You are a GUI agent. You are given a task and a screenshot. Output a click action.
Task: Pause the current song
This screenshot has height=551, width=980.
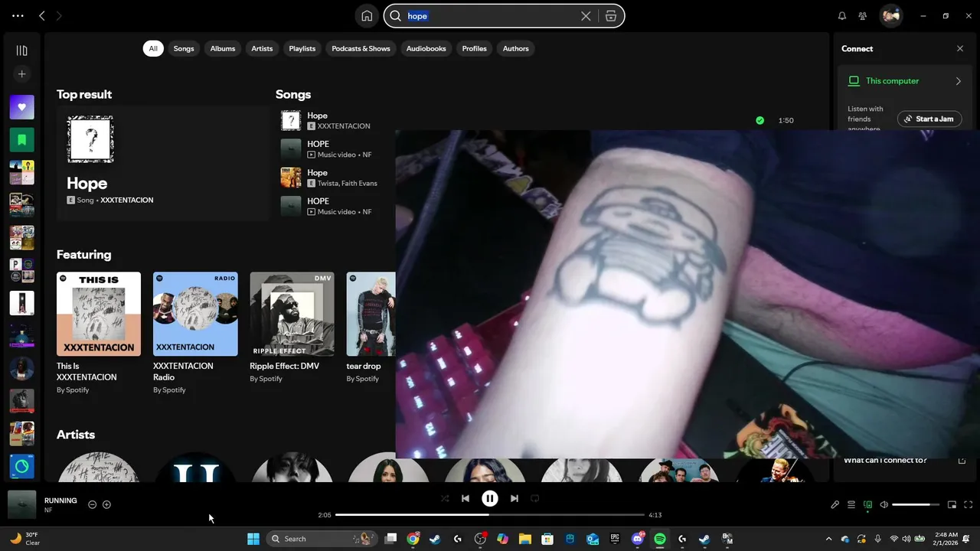490,498
